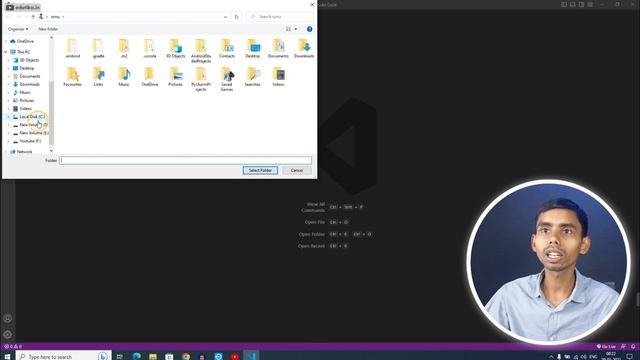Select the Videos folder in file list

click(x=278, y=77)
